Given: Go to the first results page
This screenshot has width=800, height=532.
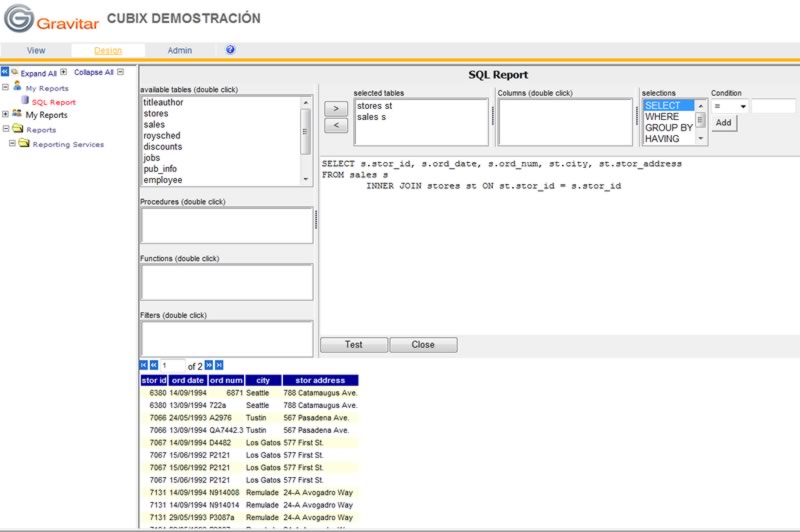Looking at the screenshot, I should pos(143,365).
